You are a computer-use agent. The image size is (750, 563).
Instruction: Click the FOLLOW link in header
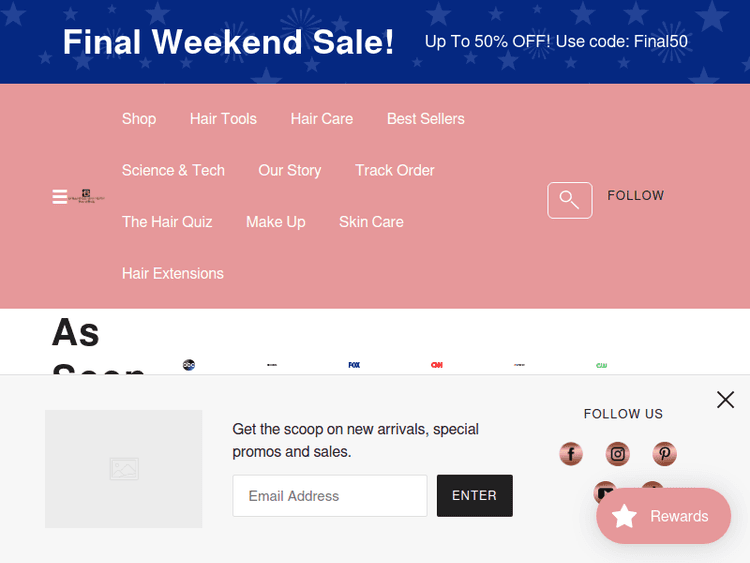636,196
